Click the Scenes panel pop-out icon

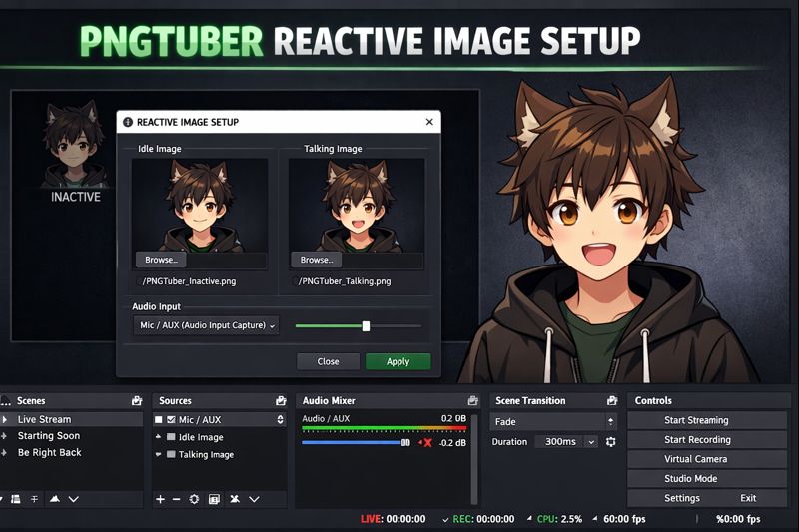136,400
